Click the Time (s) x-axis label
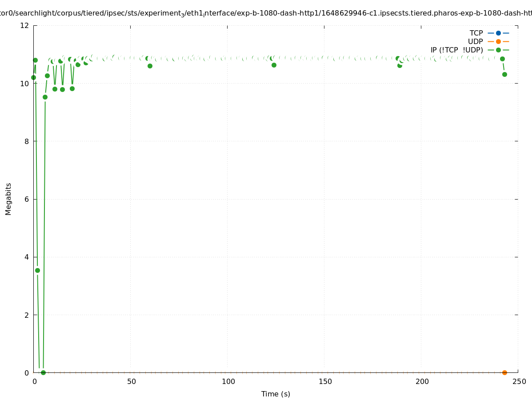 [276, 394]
